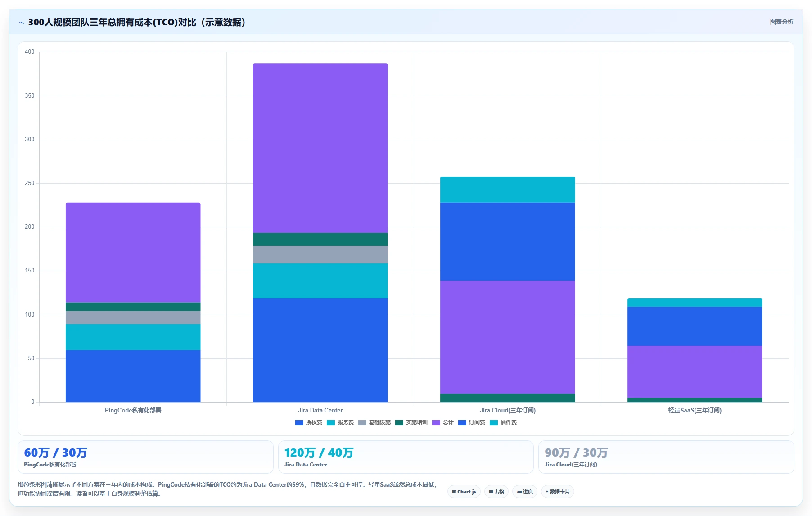Click the x-axis label Jira Cloud(三年订阅)
The height and width of the screenshot is (516, 812).
click(x=507, y=410)
